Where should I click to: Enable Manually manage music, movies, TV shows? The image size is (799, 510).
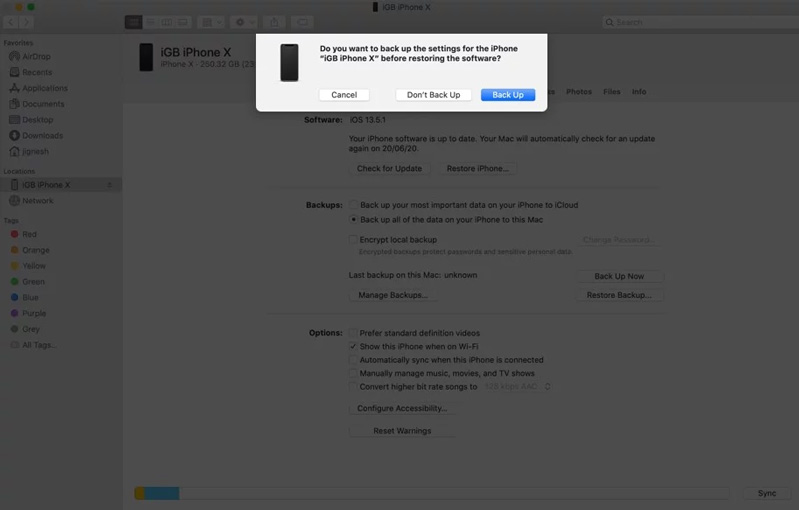[353, 373]
